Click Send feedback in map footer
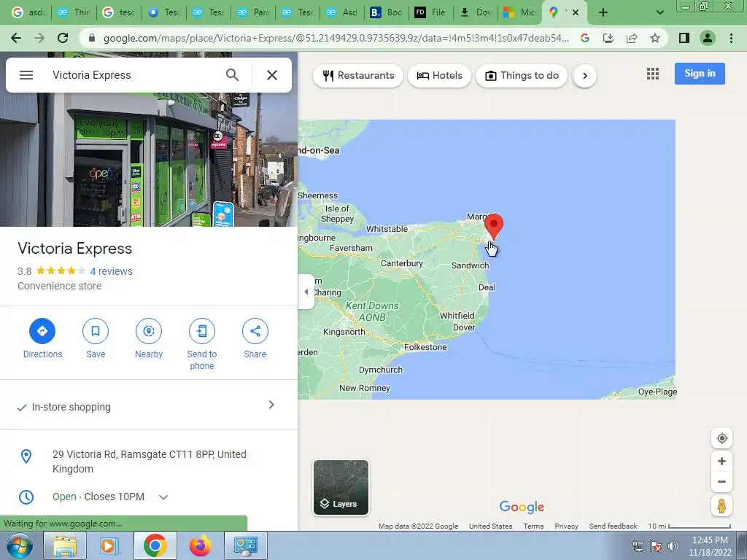747x560 pixels. pyautogui.click(x=613, y=526)
